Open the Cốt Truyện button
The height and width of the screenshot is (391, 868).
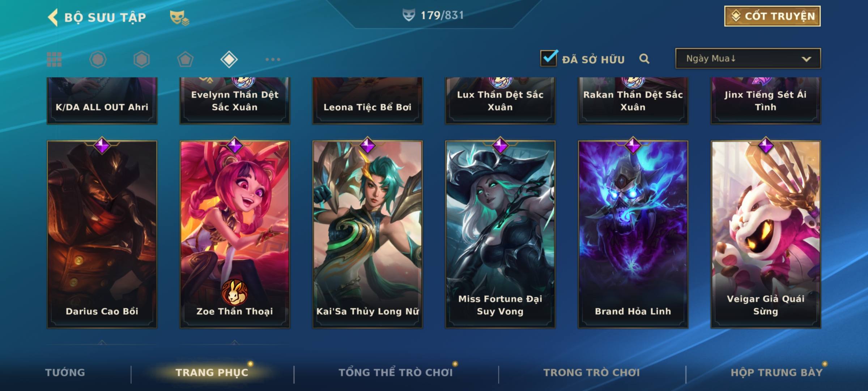click(772, 16)
